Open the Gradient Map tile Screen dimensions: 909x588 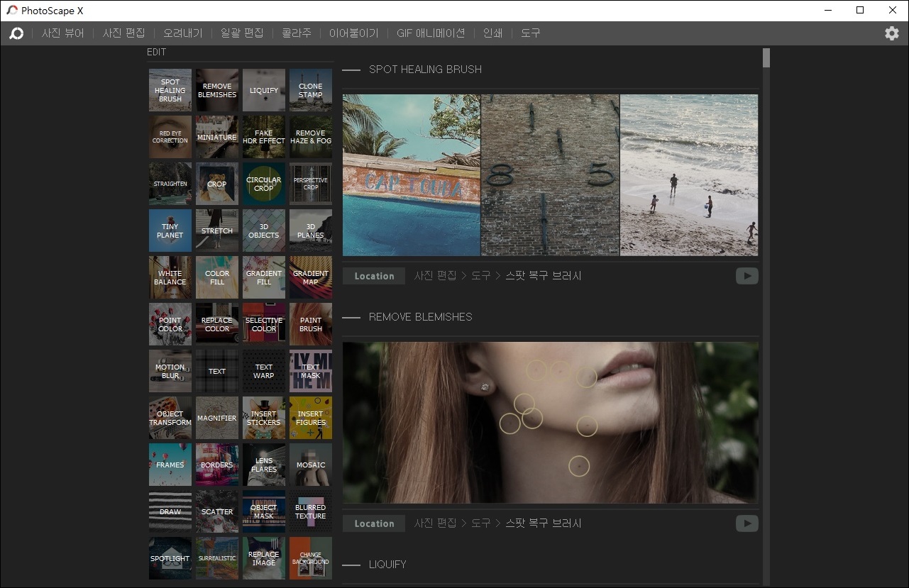tap(311, 277)
